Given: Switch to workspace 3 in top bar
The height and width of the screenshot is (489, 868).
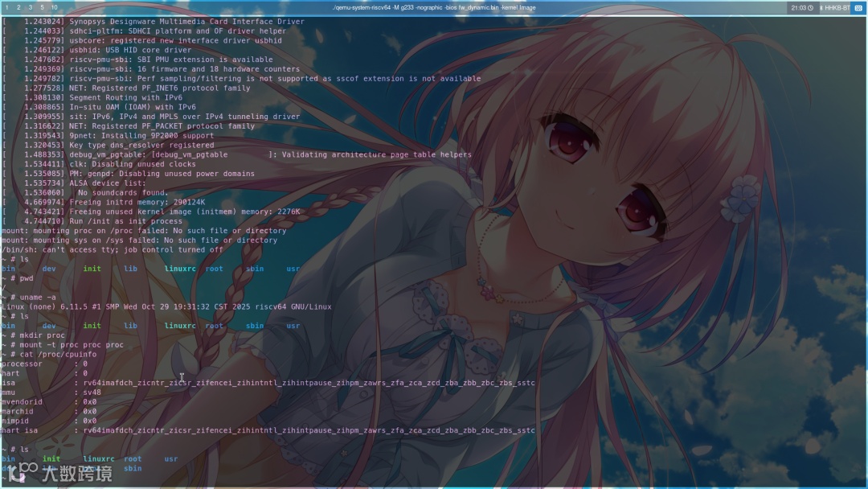Looking at the screenshot, I should pos(31,8).
